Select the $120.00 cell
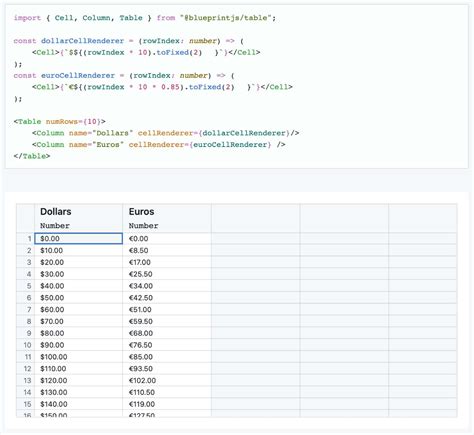Viewport: 474px width, 435px height. (78, 381)
